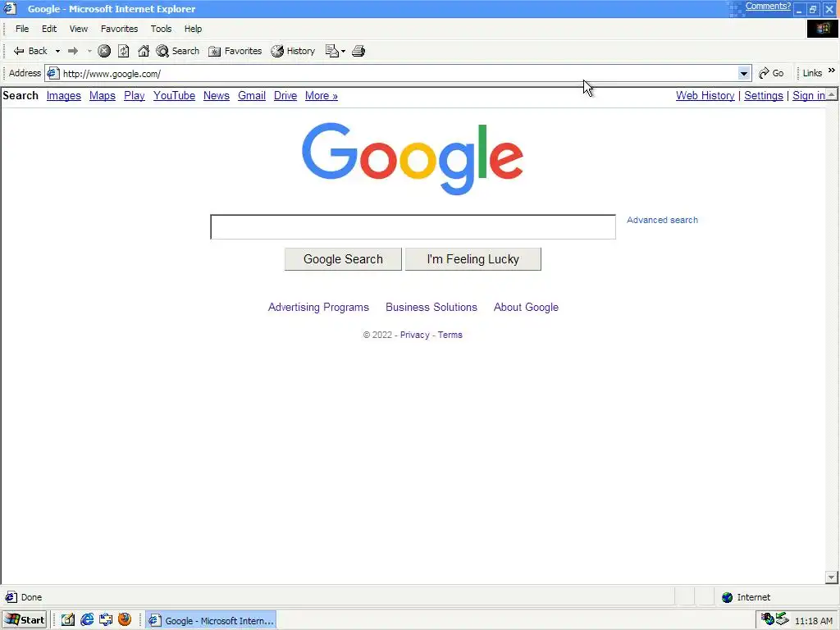Open the Drive link

[x=285, y=95]
